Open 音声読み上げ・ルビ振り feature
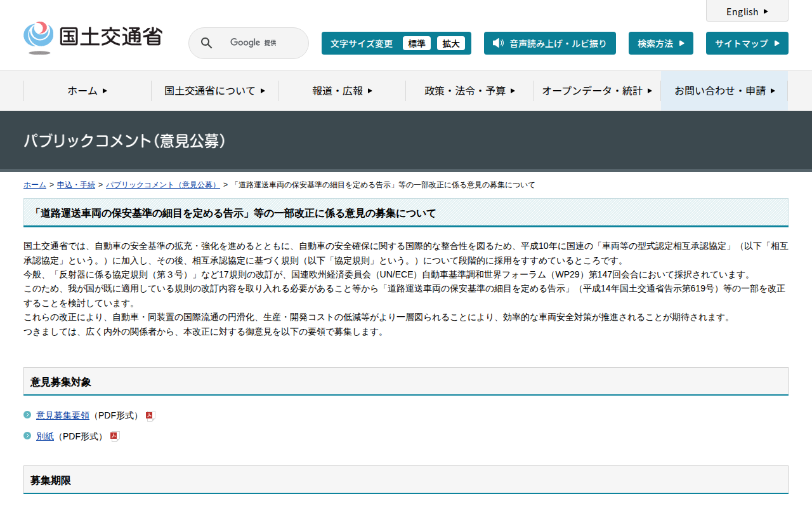 click(550, 43)
